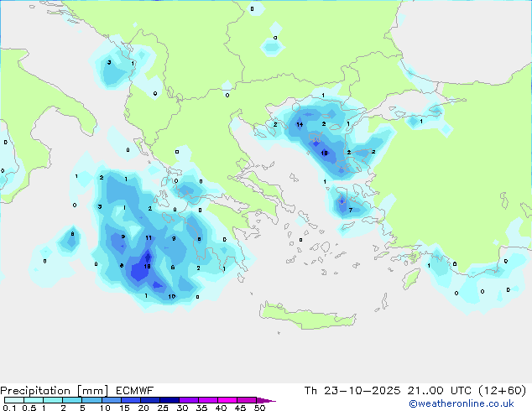532x411 pixels.
Task: Click the 30 to 35 mm purple swatch
Action: (x=188, y=400)
